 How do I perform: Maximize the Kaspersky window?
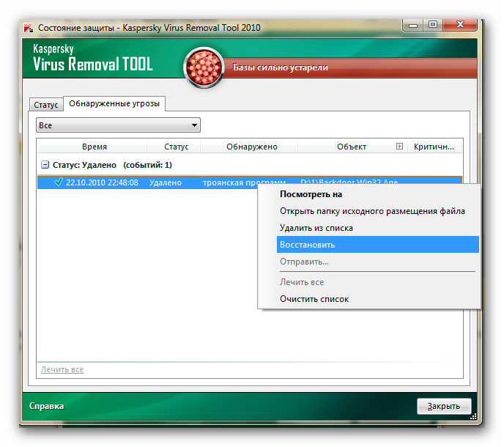pyautogui.click(x=433, y=25)
